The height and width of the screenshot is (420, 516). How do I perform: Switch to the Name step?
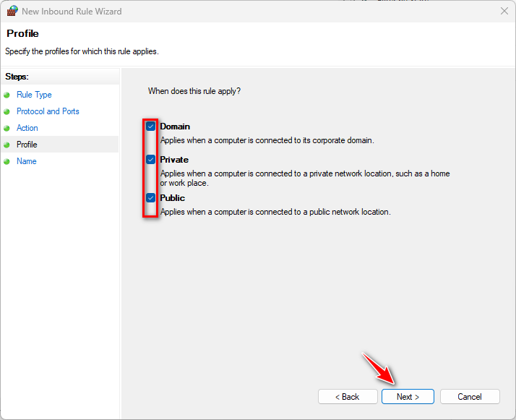click(x=27, y=161)
